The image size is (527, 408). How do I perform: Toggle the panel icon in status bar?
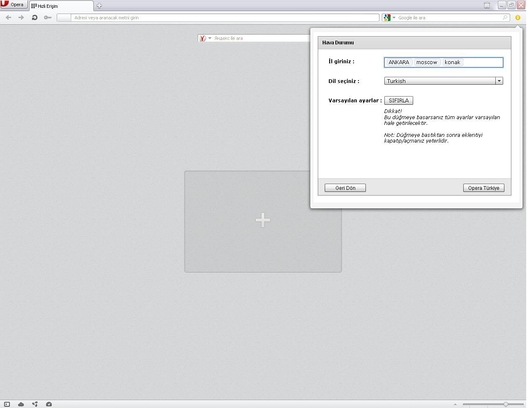pos(7,404)
